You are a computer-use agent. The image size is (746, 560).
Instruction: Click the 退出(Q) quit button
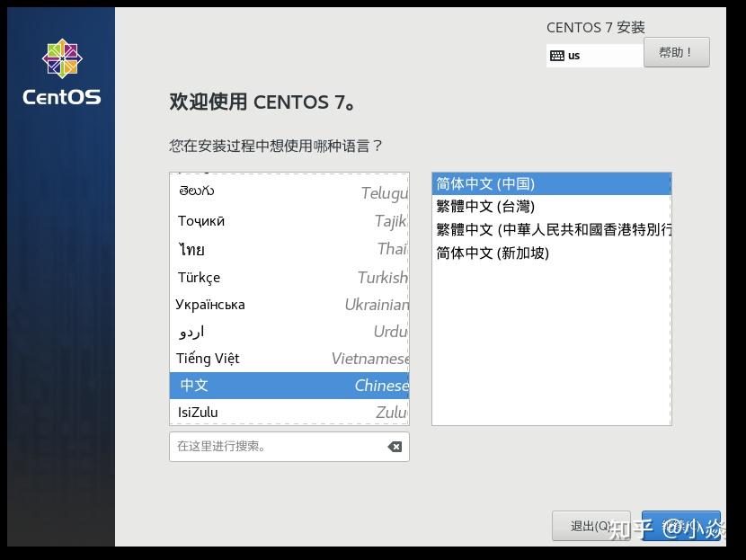591,526
